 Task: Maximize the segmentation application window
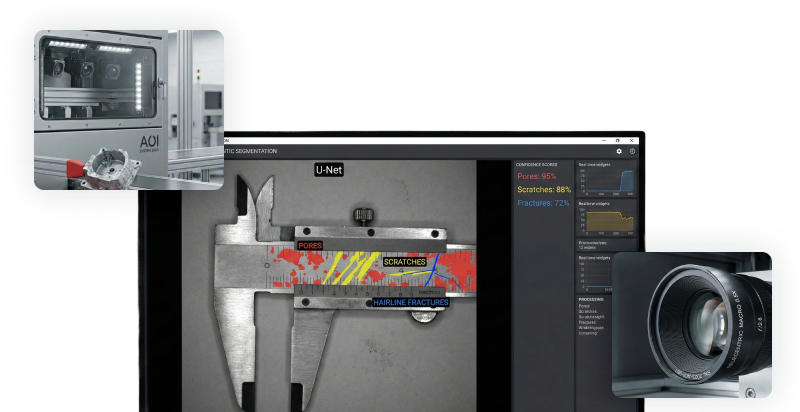617,140
